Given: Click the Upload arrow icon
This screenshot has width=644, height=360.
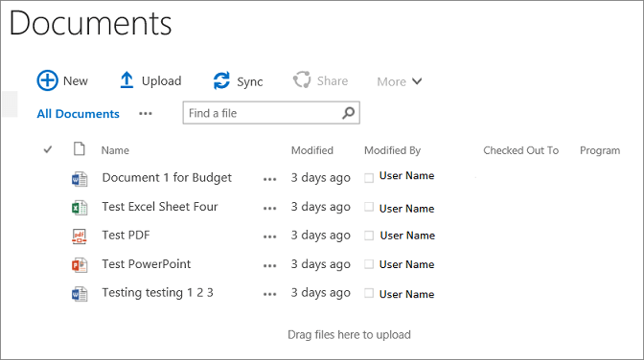Looking at the screenshot, I should pyautogui.click(x=126, y=80).
